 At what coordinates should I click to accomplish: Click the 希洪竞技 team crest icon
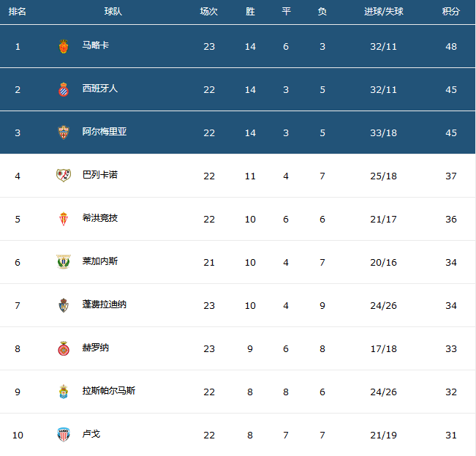click(64, 219)
